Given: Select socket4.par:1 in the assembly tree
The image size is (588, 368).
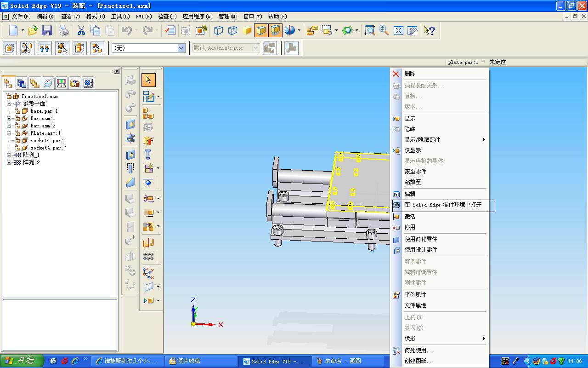Looking at the screenshot, I should [48, 140].
